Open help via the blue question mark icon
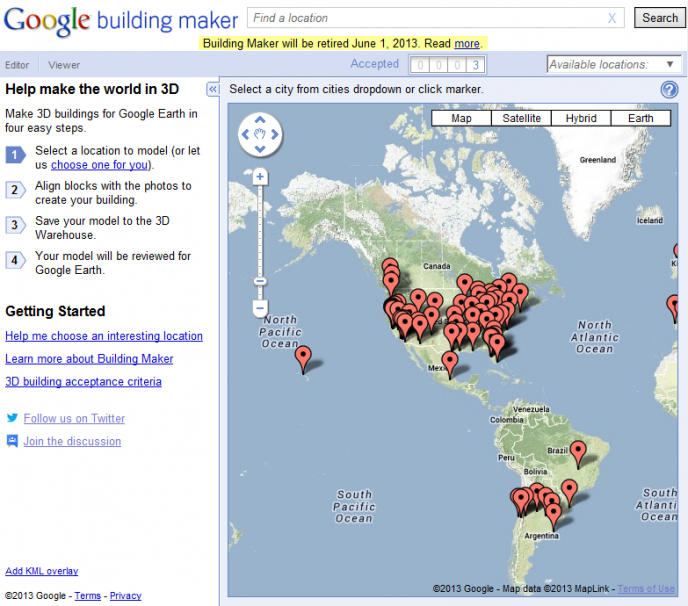 pos(669,90)
